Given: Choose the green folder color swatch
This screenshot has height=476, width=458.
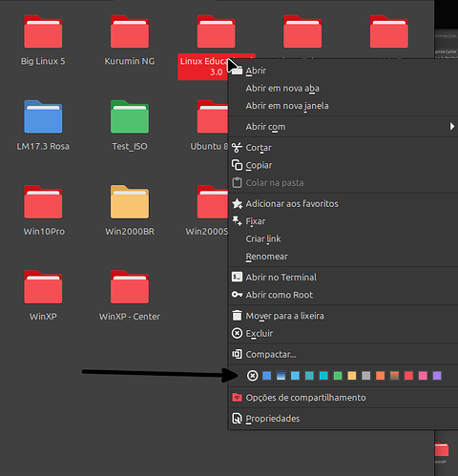Looking at the screenshot, I should pos(338,376).
